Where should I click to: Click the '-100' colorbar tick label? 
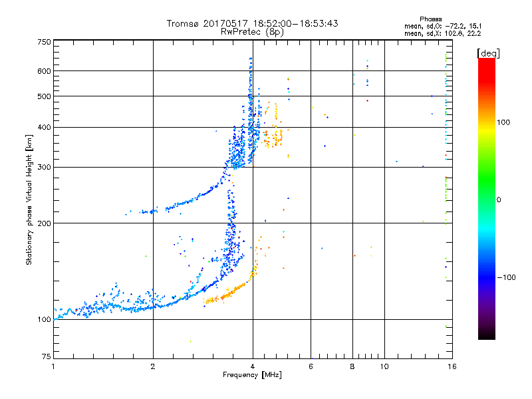(506, 277)
